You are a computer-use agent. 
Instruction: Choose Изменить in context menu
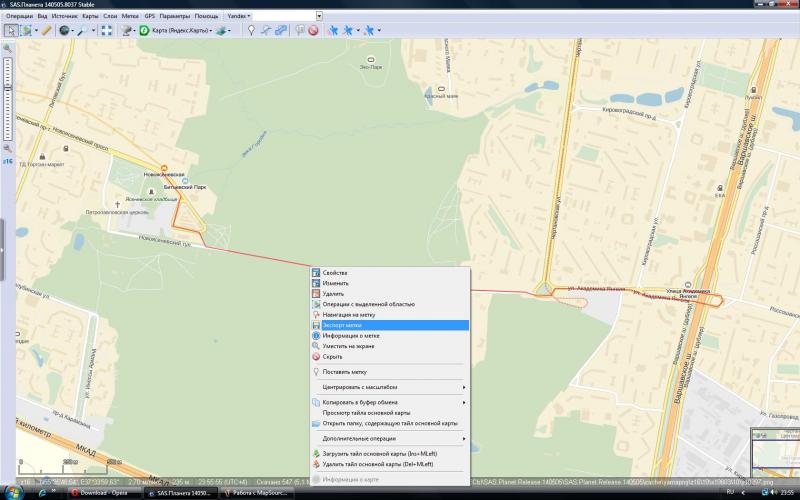tap(390, 283)
